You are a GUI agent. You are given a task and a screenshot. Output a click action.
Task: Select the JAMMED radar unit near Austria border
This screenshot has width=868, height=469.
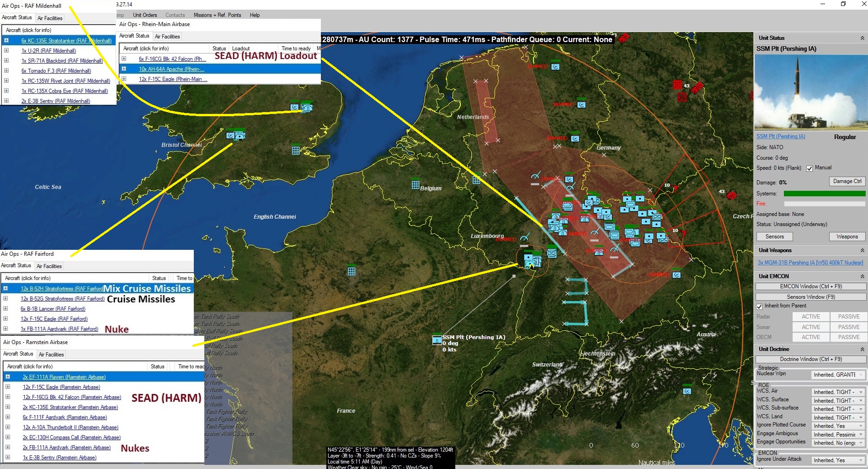(676, 275)
